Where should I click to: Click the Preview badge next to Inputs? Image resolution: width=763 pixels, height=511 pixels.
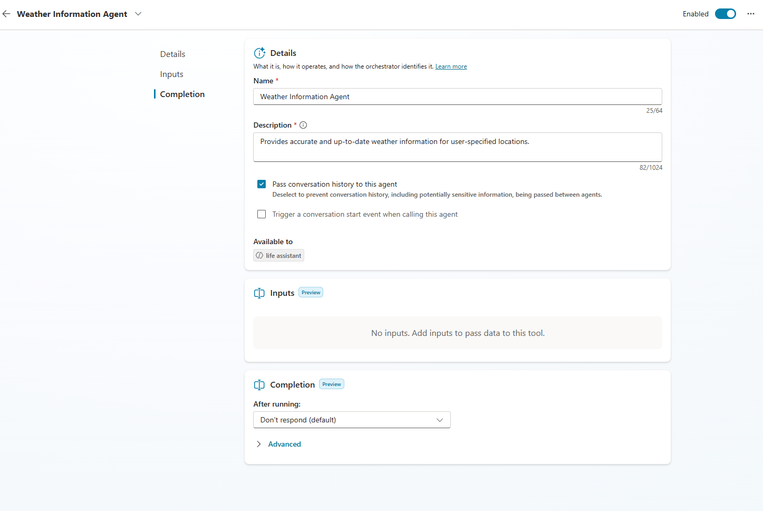[311, 292]
